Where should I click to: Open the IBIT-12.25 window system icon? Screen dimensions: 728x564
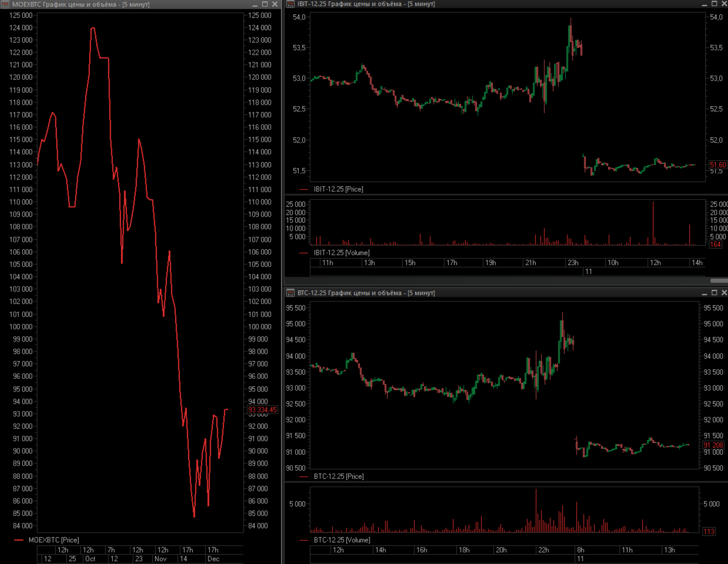tap(290, 4)
